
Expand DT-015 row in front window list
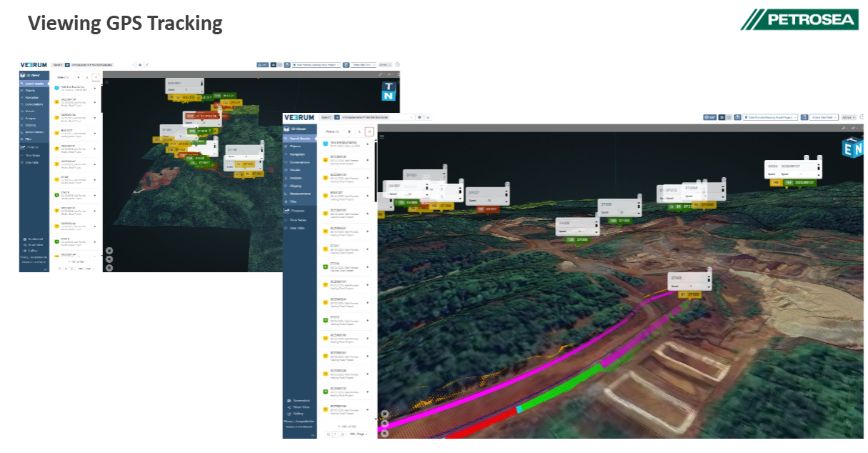tap(367, 319)
